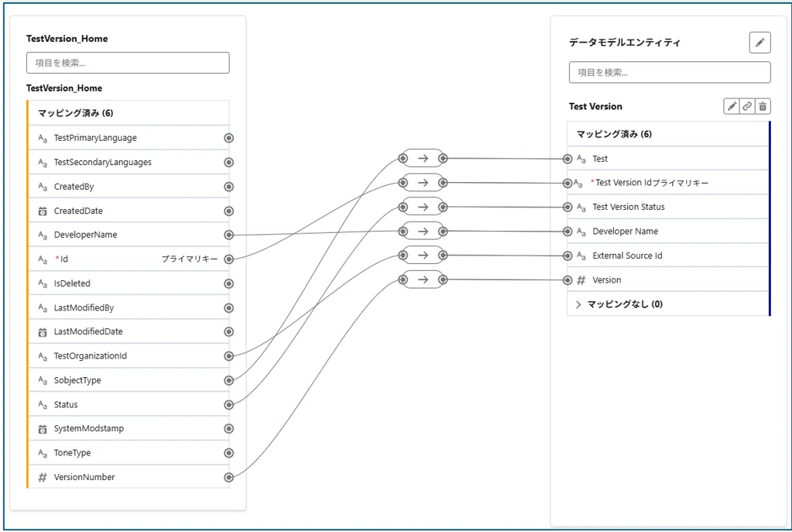Screen dimensions: 792x532
Task: Select the Developer Name target field
Action: point(668,232)
